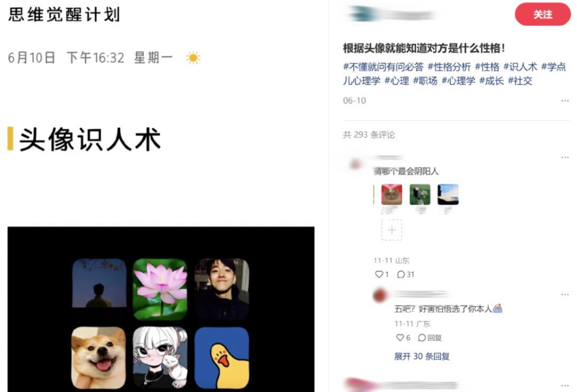Image resolution: width=577 pixels, height=392 pixels.
Task: Open comment's sky landscape thumbnail
Action: pyautogui.click(x=448, y=194)
